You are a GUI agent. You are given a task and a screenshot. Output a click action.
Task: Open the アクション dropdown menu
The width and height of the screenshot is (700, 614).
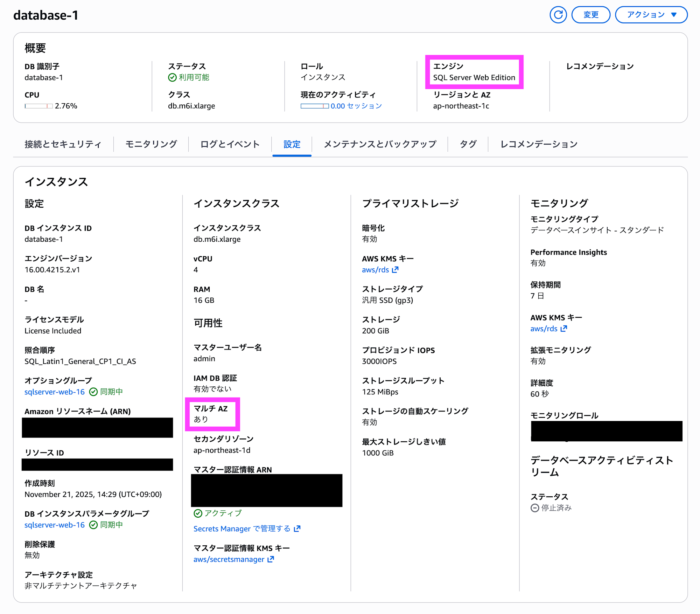(651, 15)
